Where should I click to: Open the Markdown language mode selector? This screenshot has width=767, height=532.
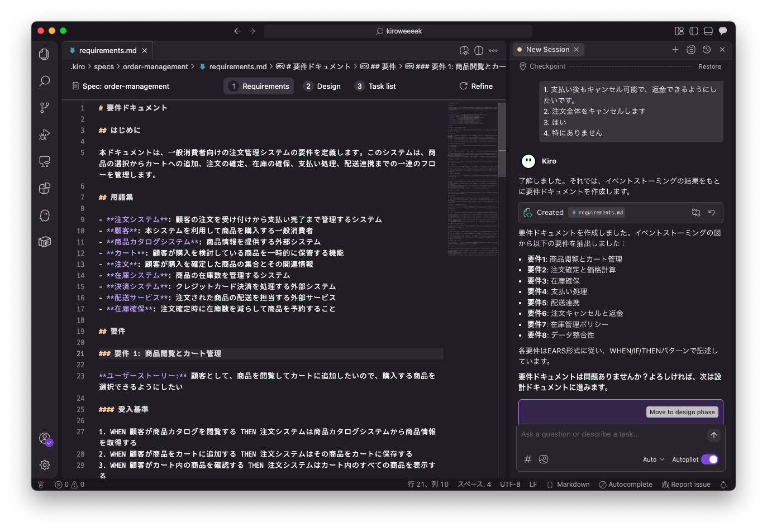[x=573, y=485]
